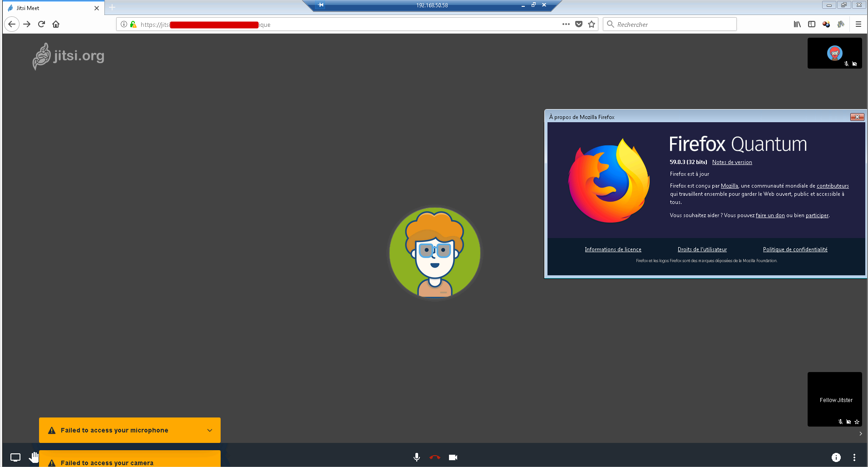Go back to the previous page
Image resolution: width=868 pixels, height=467 pixels.
(12, 24)
